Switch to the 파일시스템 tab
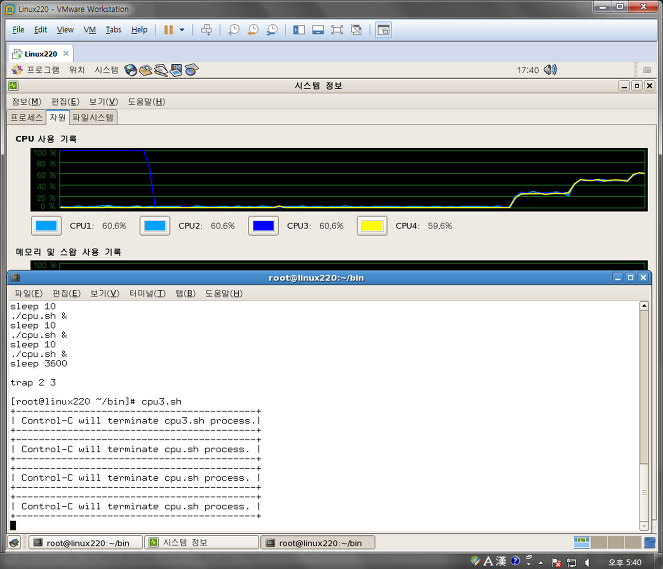This screenshot has height=569, width=663. click(x=93, y=118)
